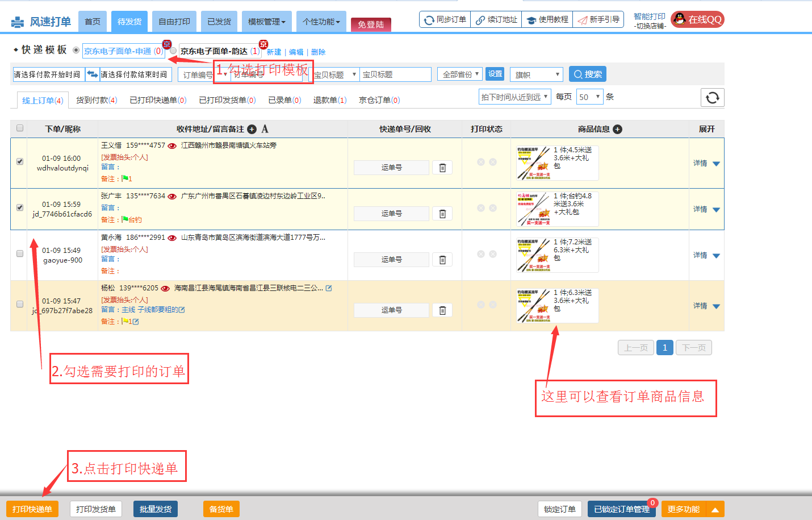812x520 pixels.
Task: Click the font size A icon in header
Action: tap(265, 129)
